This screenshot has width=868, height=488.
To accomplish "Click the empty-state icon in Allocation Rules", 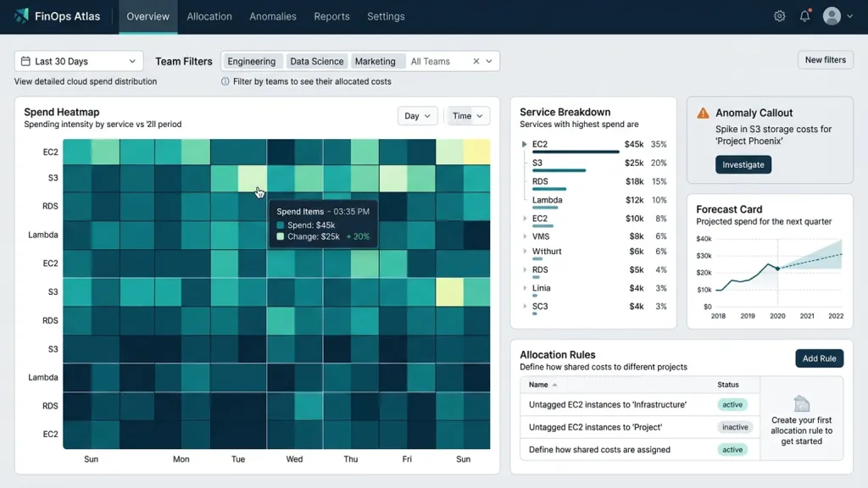I will (801, 403).
